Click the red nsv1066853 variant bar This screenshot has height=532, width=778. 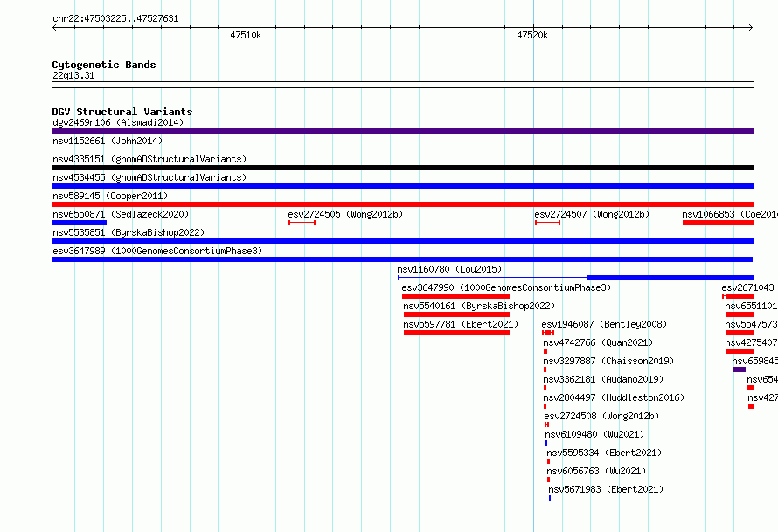tap(718, 223)
